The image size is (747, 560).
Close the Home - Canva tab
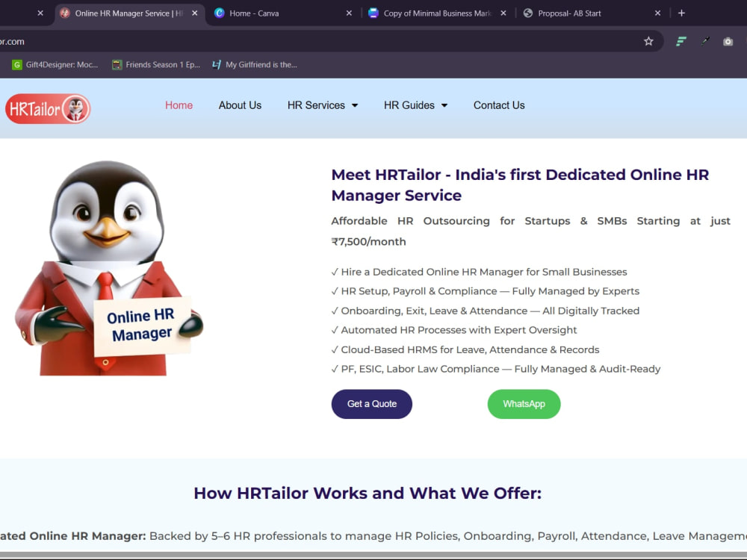(x=349, y=13)
